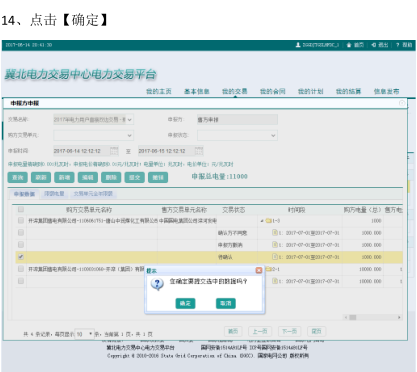
Task: Open the 购方交易单元 dropdown
Action: coord(93,135)
